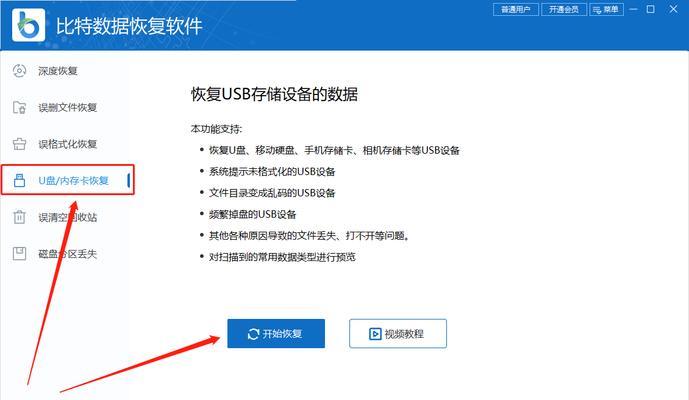Open 误格式化恢复 recovery mode
Screen dimensions: 689x400
(67, 144)
